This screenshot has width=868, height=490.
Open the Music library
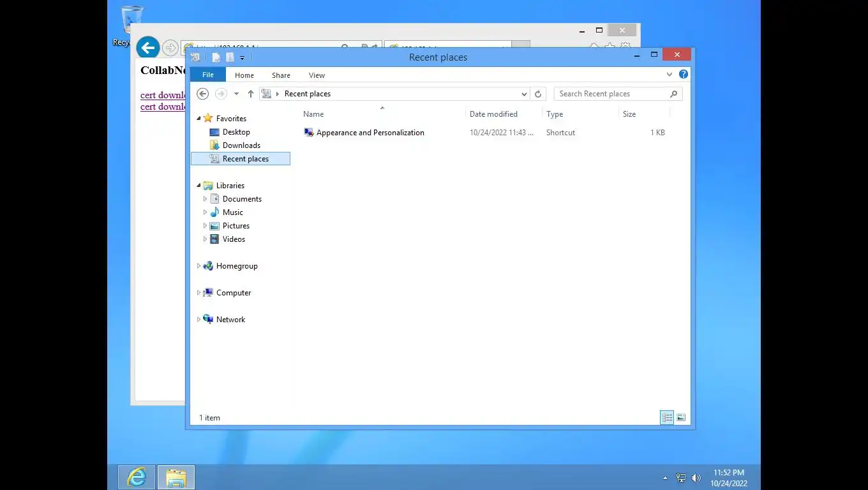click(x=232, y=212)
